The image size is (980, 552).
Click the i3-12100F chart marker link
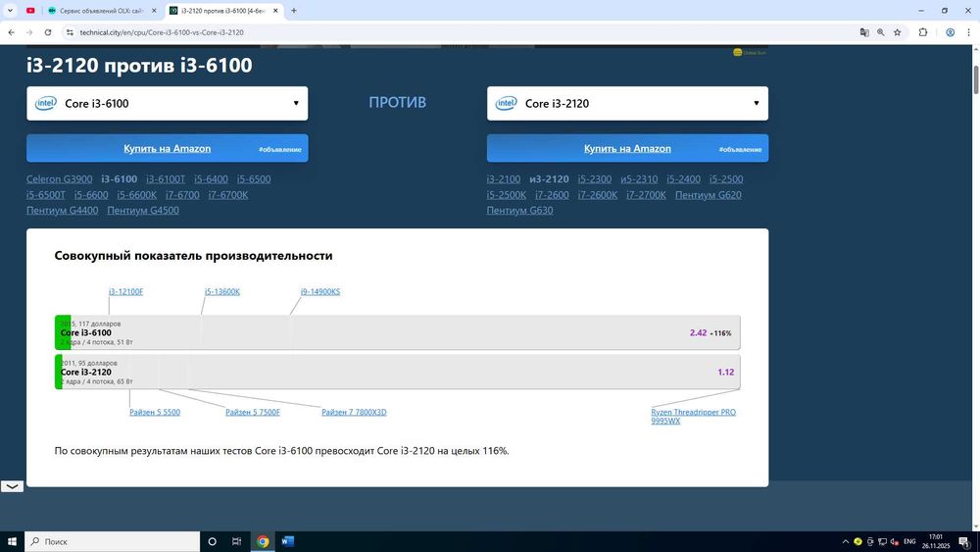(125, 292)
